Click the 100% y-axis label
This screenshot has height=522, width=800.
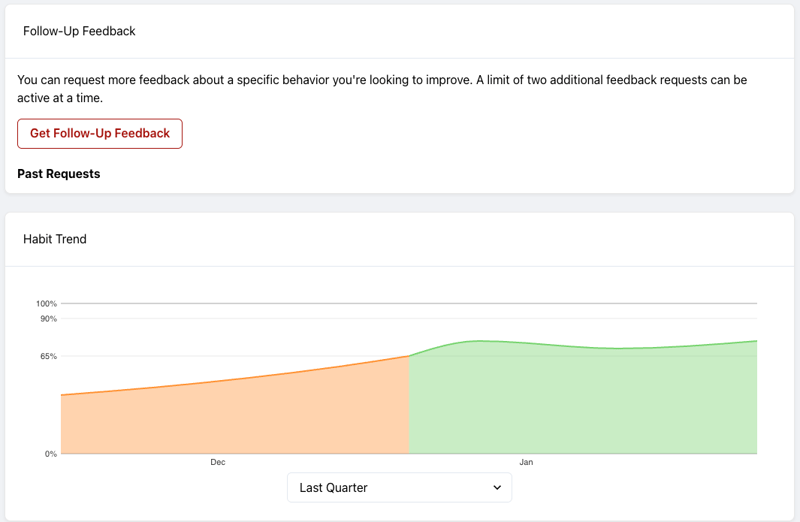point(47,303)
